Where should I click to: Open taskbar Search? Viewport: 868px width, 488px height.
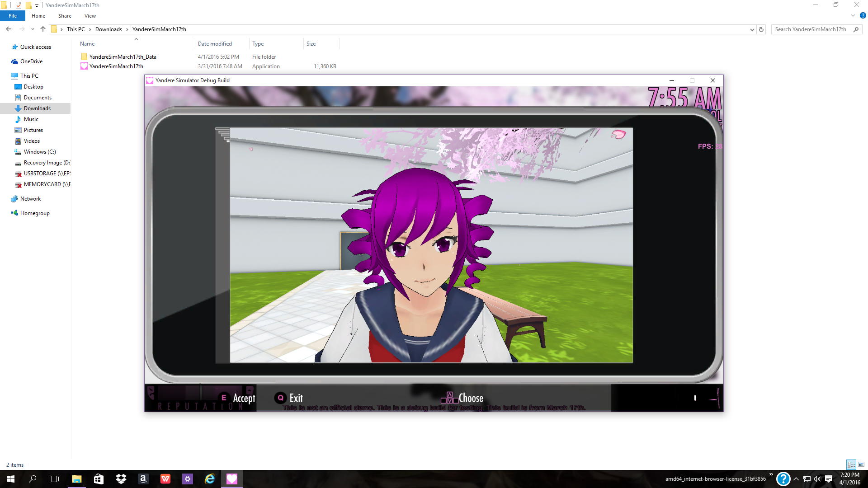coord(33,479)
